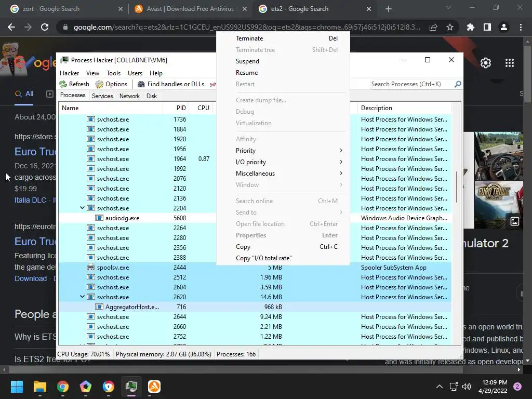532x399 pixels.
Task: Open Italia DLC link in Google results
Action: (x=30, y=200)
